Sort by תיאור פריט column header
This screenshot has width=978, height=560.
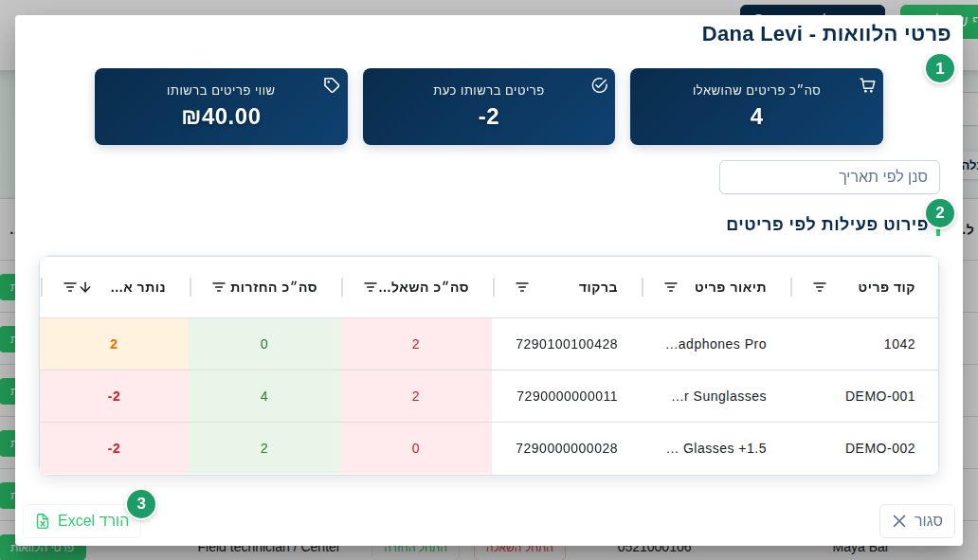pyautogui.click(x=730, y=287)
